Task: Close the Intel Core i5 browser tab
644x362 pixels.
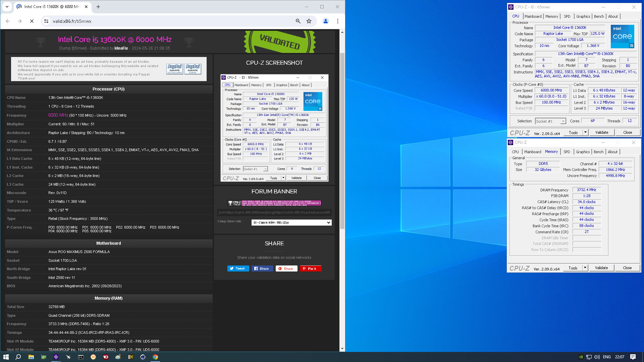Action: 86,7
